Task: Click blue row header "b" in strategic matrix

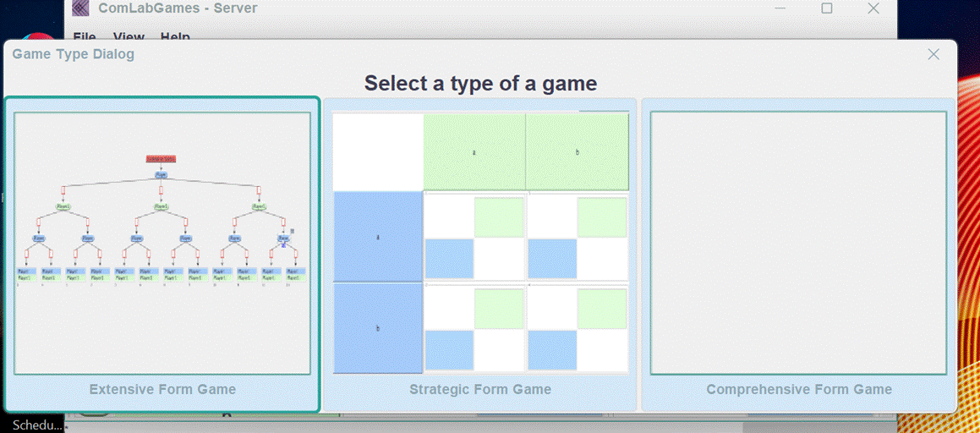Action: 378,328
